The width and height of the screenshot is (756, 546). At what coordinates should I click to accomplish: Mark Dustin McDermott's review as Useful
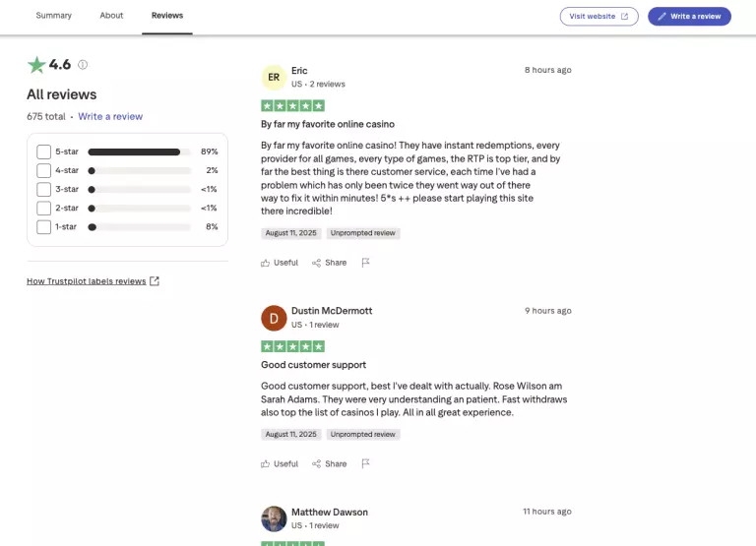pyautogui.click(x=280, y=463)
